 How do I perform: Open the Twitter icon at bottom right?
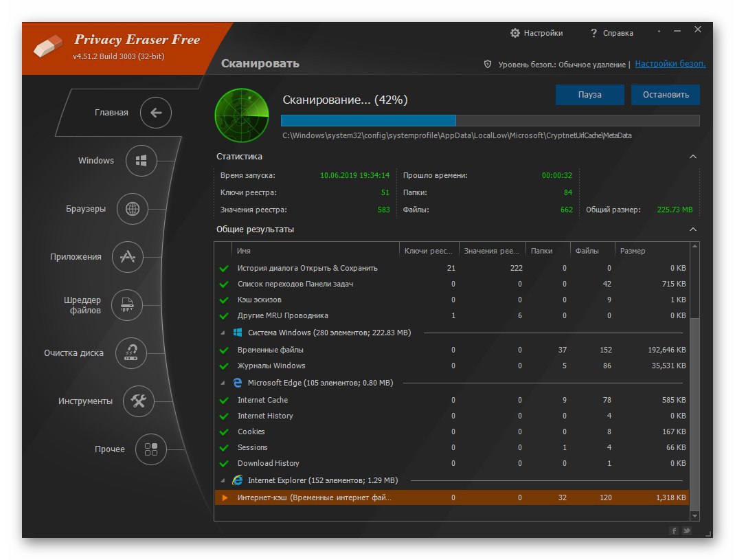[687, 530]
